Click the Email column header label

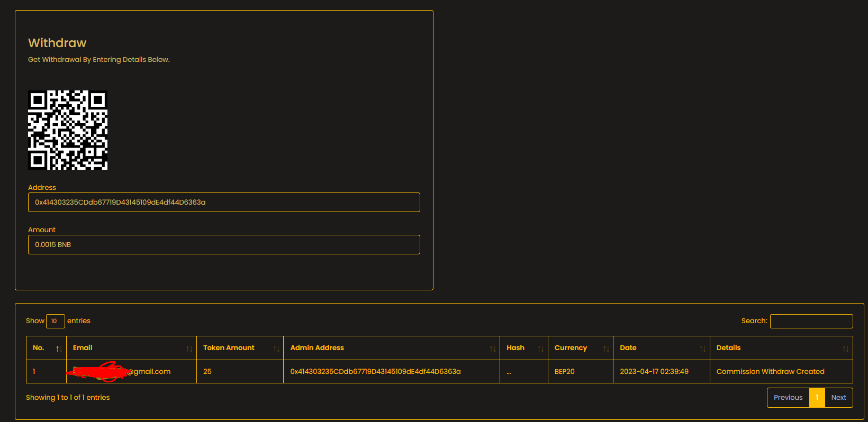point(83,348)
